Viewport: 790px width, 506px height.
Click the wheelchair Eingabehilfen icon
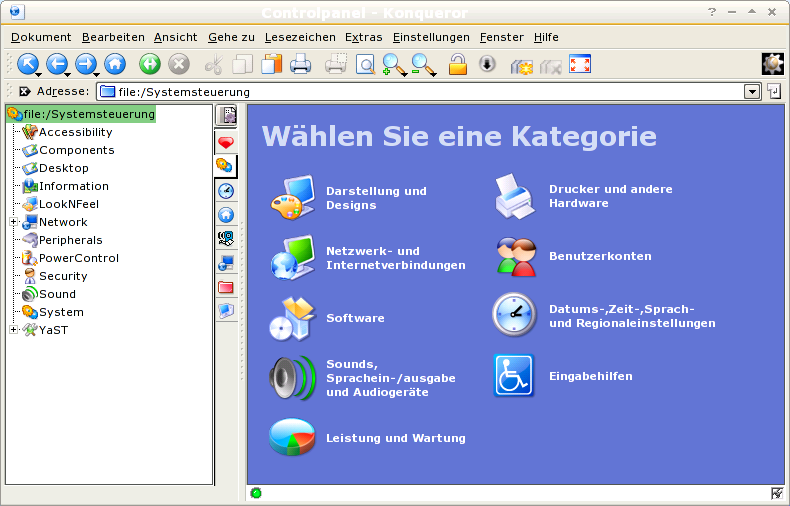(514, 376)
